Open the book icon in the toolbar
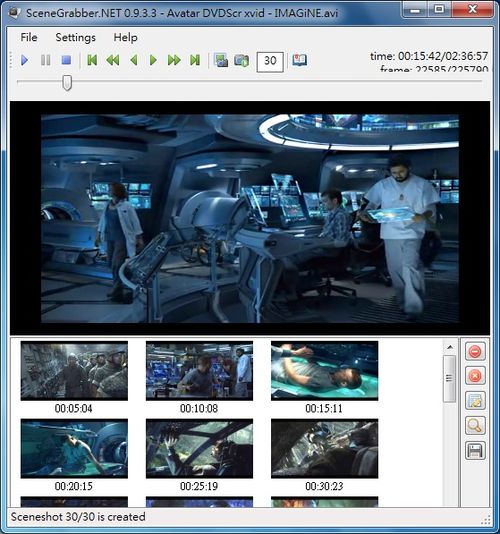The image size is (500, 534). pyautogui.click(x=299, y=60)
